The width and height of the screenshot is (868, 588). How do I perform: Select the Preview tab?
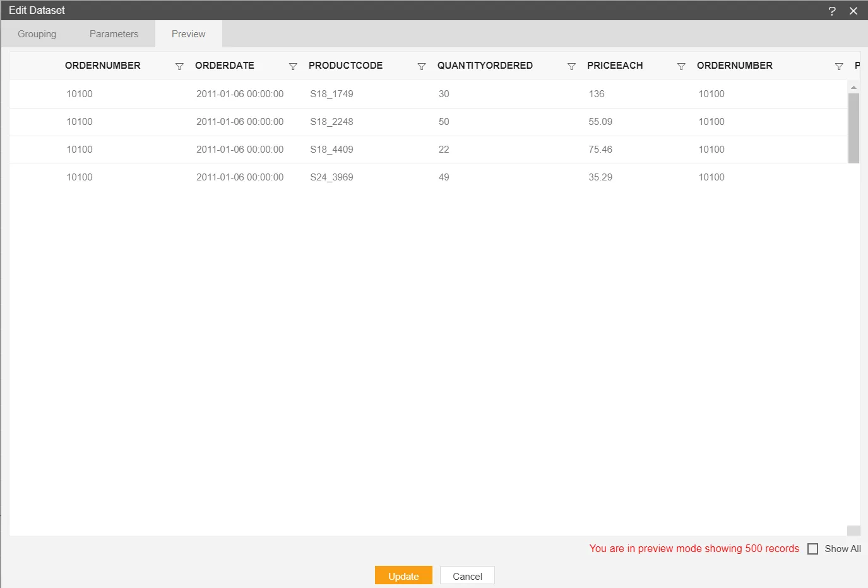coord(188,34)
